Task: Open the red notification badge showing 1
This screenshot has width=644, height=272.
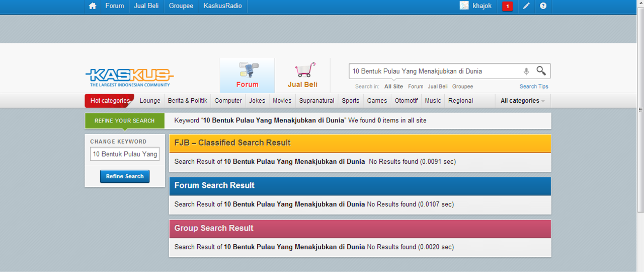Action: [508, 6]
